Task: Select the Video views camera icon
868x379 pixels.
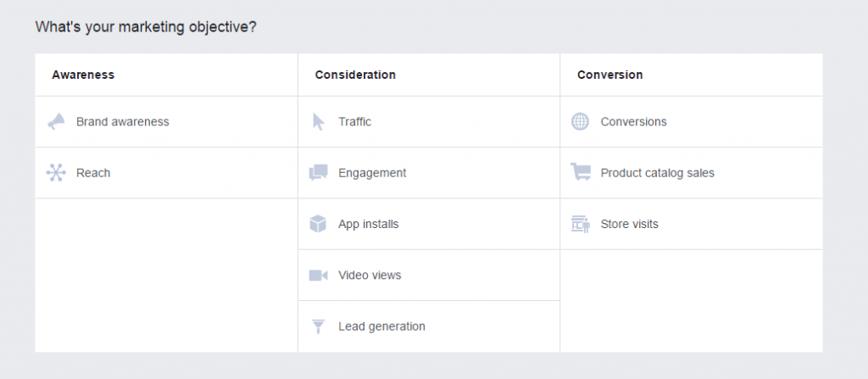Action: pos(319,276)
